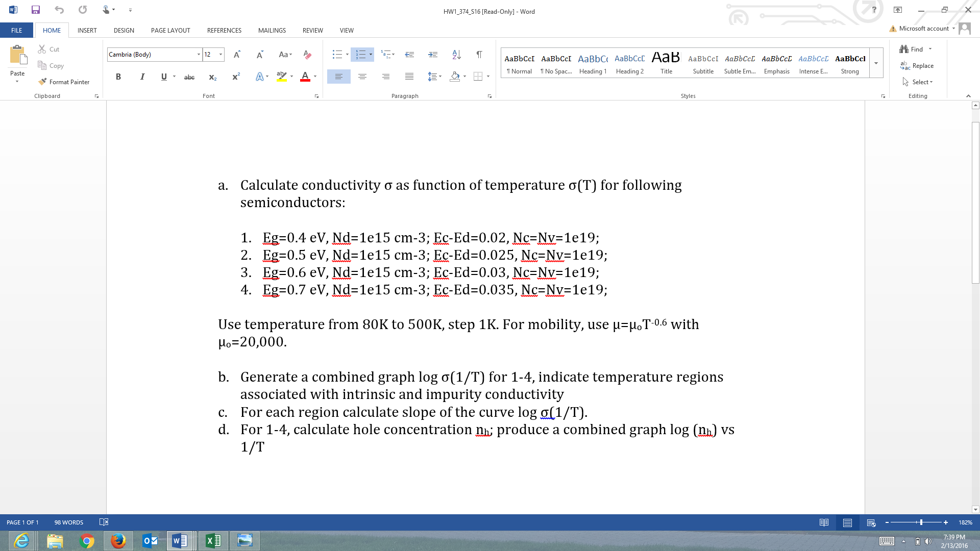Viewport: 980px width, 551px height.
Task: Open the REVIEW ribbon tab
Action: tap(312, 30)
